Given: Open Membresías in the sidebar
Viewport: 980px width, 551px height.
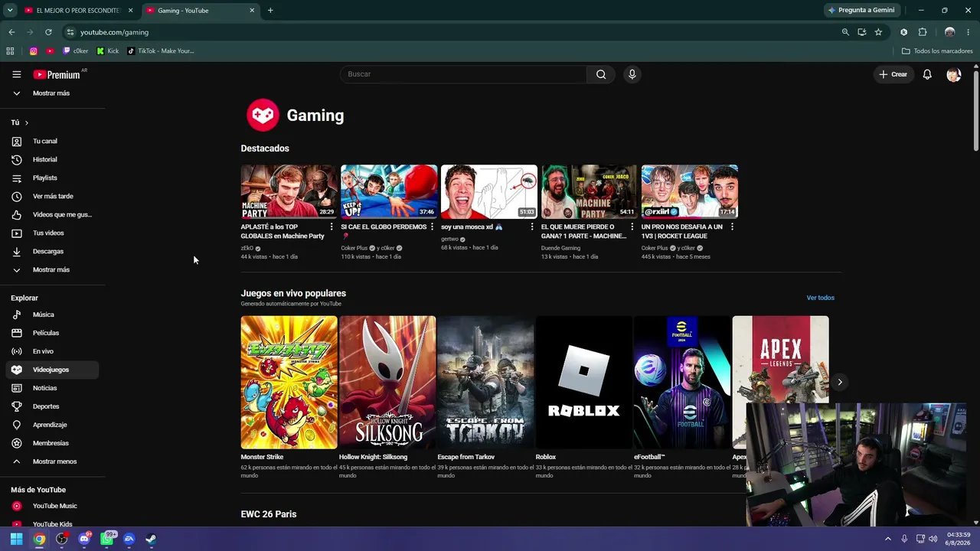Looking at the screenshot, I should [x=52, y=443].
